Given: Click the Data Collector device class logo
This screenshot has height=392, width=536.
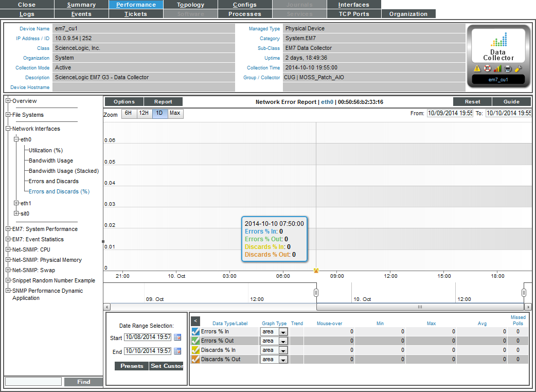Looking at the screenshot, I should (498, 46).
